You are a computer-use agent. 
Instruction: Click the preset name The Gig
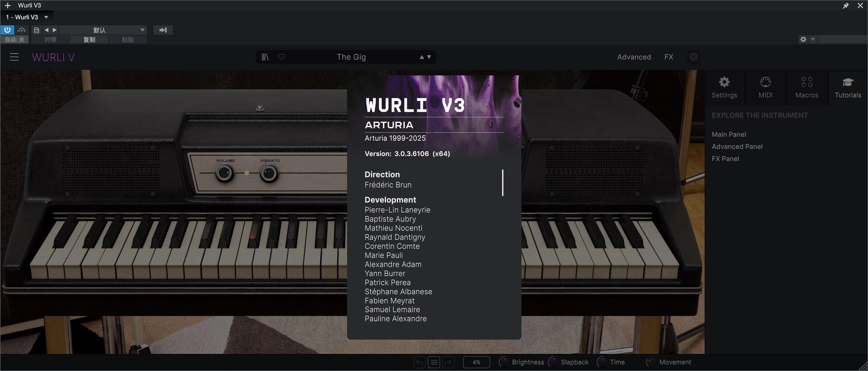[x=351, y=57]
